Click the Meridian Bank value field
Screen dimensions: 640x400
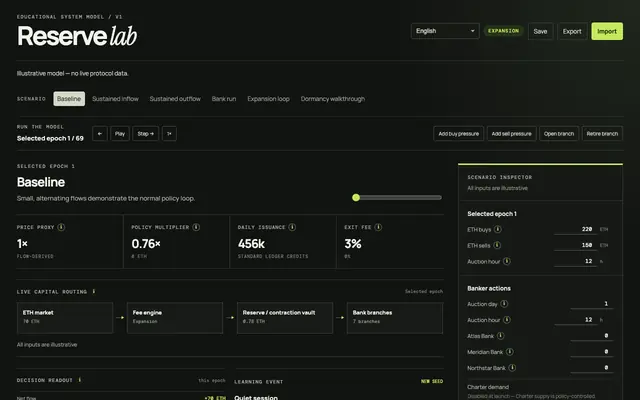pyautogui.click(x=591, y=351)
